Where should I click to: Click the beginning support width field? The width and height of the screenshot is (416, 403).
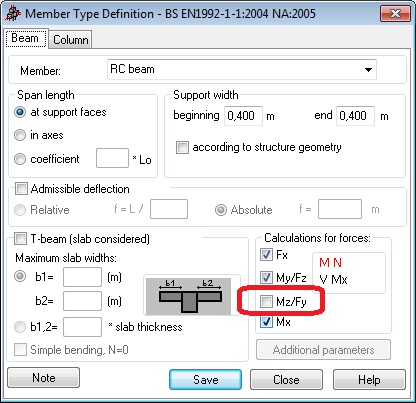243,116
